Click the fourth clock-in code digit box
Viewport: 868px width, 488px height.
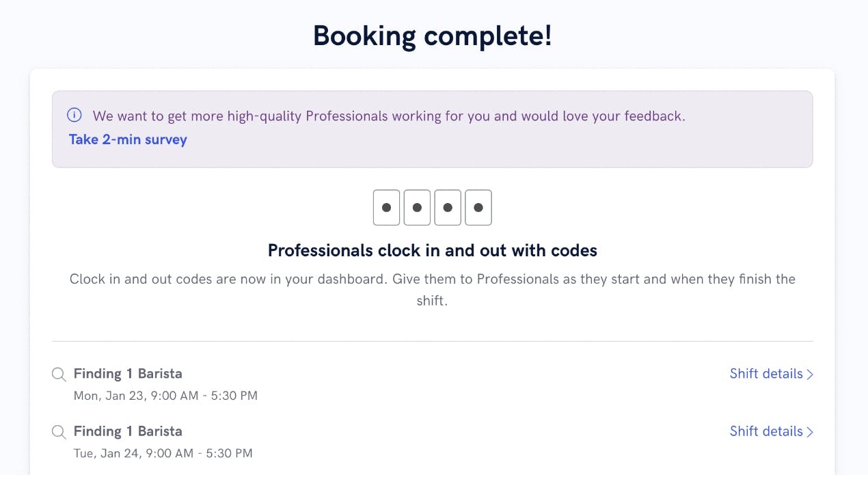(x=478, y=207)
